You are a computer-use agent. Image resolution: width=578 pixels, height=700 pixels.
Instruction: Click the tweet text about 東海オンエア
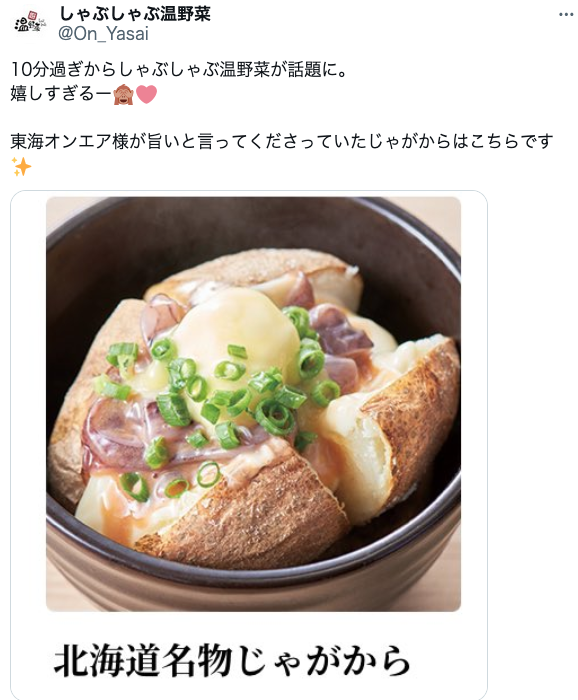pyautogui.click(x=282, y=142)
